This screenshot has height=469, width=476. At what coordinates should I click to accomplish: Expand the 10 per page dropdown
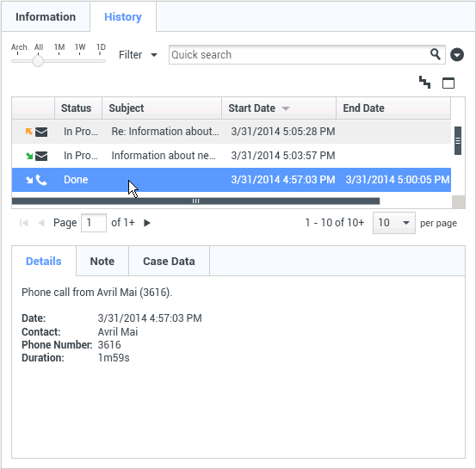point(393,223)
